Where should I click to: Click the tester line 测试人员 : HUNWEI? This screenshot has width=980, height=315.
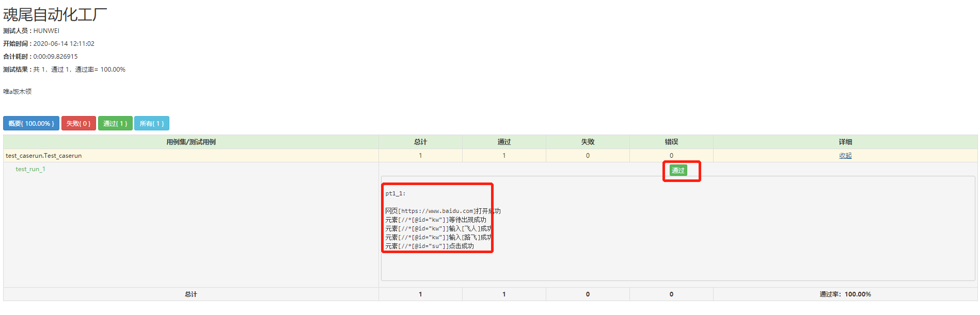point(31,31)
